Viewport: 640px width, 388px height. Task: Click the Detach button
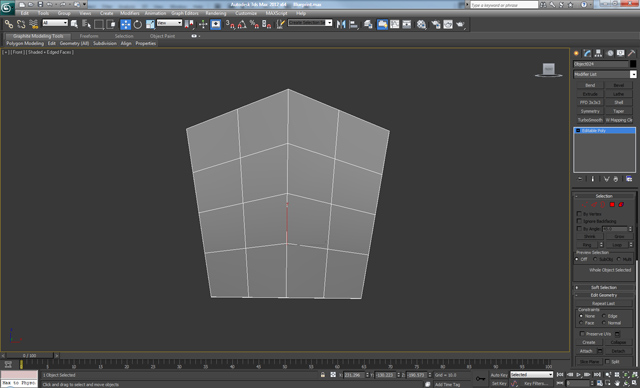tap(618, 351)
